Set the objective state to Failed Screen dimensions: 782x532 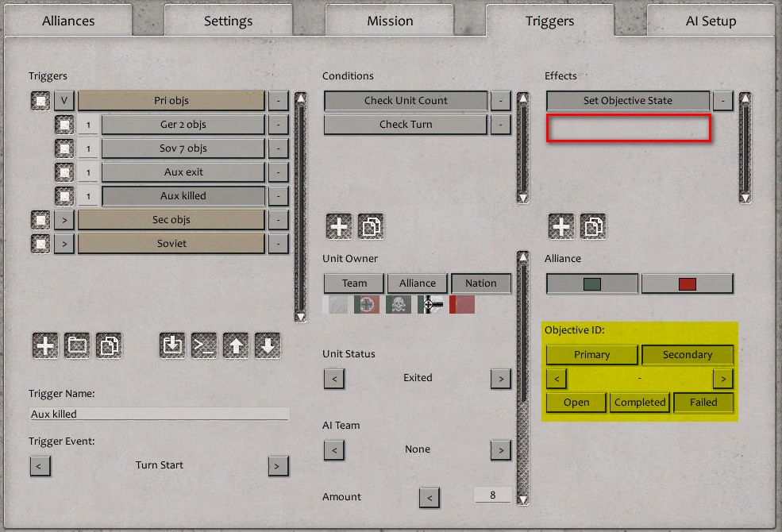(x=703, y=403)
